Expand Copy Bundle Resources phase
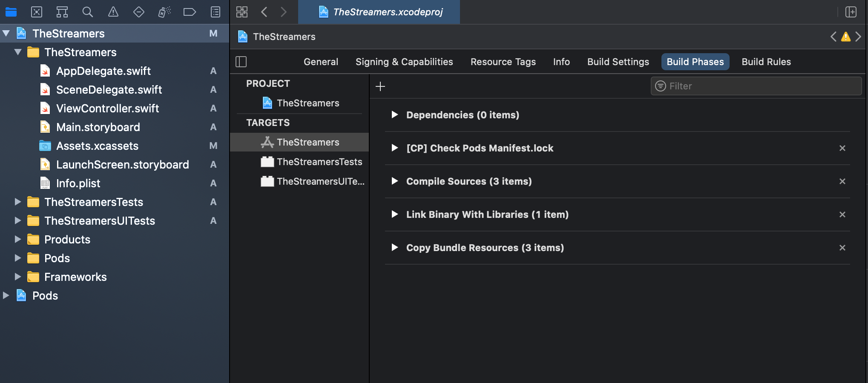Screen dimensions: 868x383 [395, 247]
